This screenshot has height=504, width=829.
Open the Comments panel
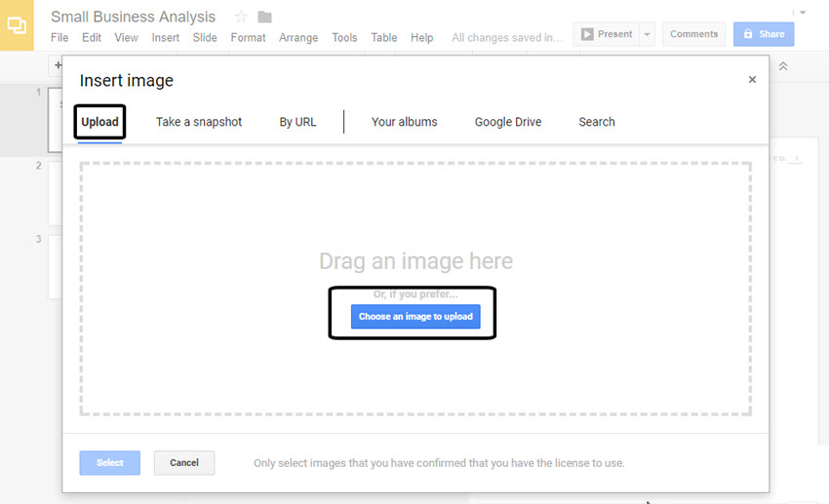pyautogui.click(x=693, y=34)
